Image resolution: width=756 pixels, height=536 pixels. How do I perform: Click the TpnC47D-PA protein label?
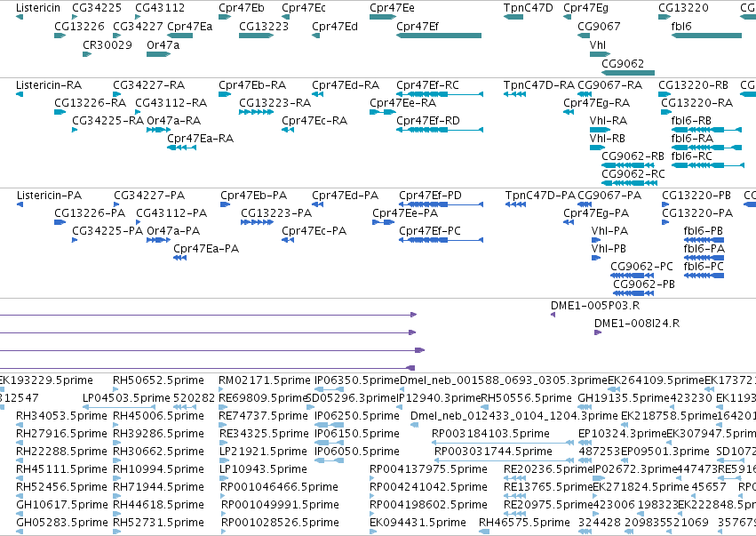pyautogui.click(x=540, y=196)
